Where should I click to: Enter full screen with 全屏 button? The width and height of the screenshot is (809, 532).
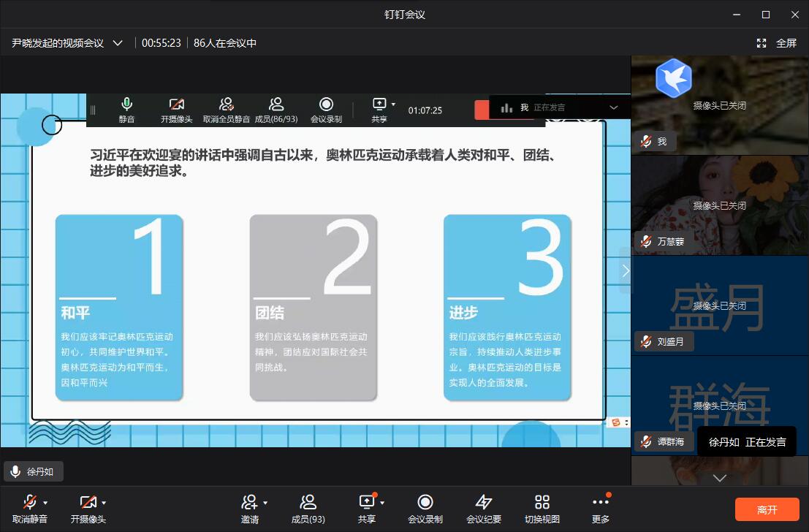[786, 43]
